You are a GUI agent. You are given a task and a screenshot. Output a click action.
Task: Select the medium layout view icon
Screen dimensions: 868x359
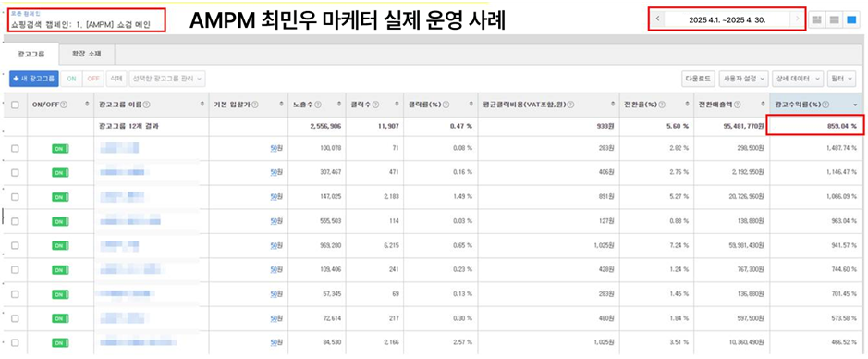coord(834,19)
